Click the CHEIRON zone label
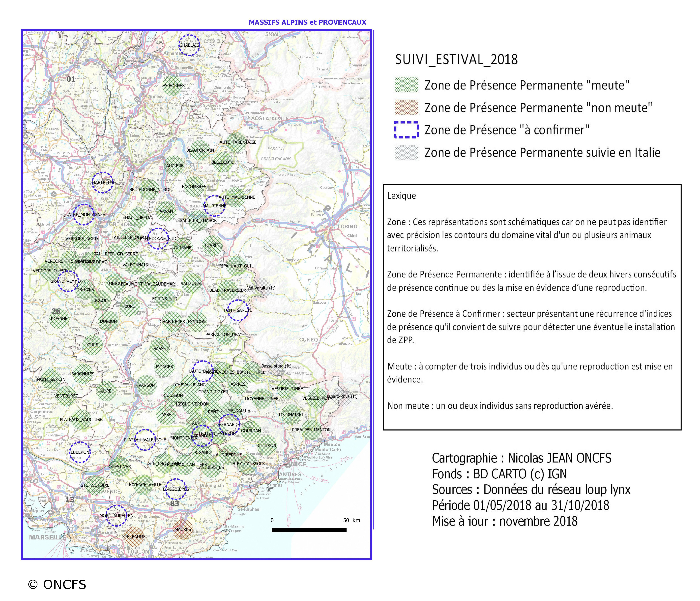This screenshot has width=700, height=601. (x=267, y=445)
